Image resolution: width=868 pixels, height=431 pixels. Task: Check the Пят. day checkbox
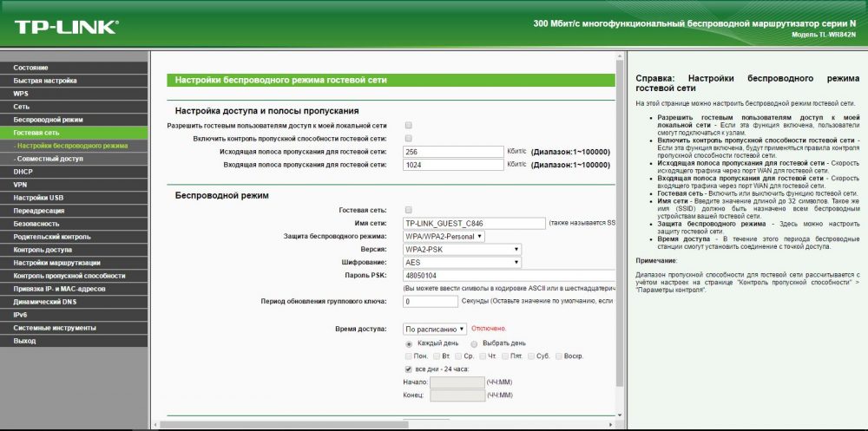[505, 356]
